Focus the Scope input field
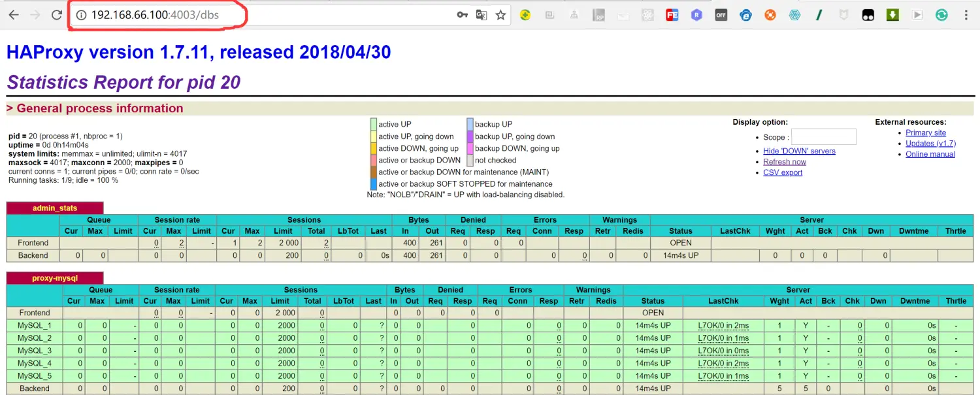This screenshot has width=980, height=395. coord(823,136)
